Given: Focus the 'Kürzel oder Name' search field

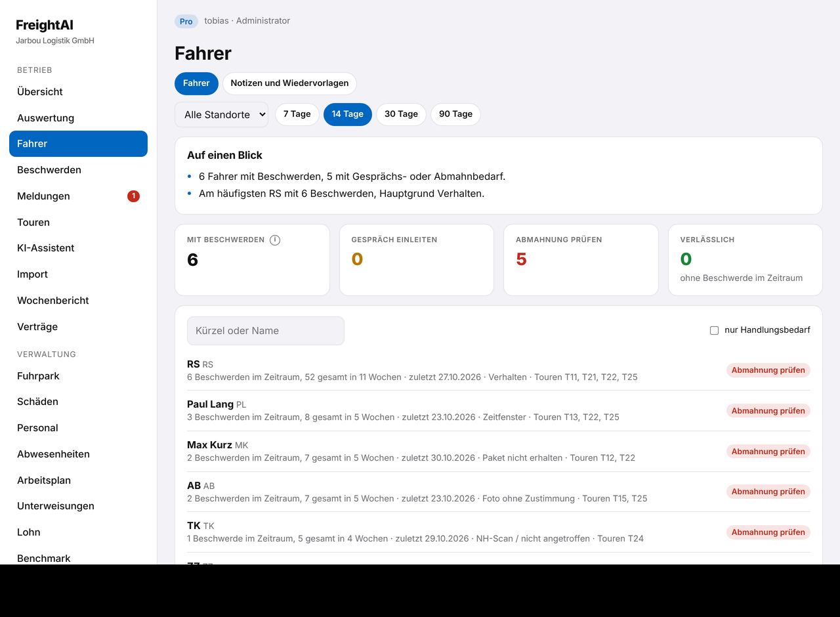Looking at the screenshot, I should click(266, 331).
